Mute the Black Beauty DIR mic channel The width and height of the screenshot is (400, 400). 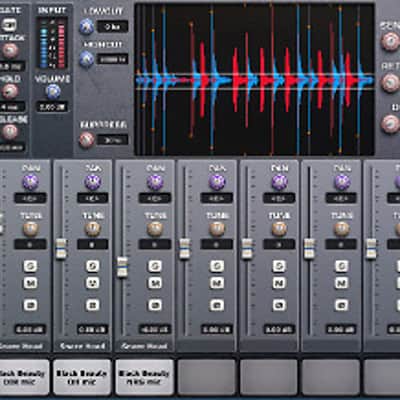coord(30,283)
